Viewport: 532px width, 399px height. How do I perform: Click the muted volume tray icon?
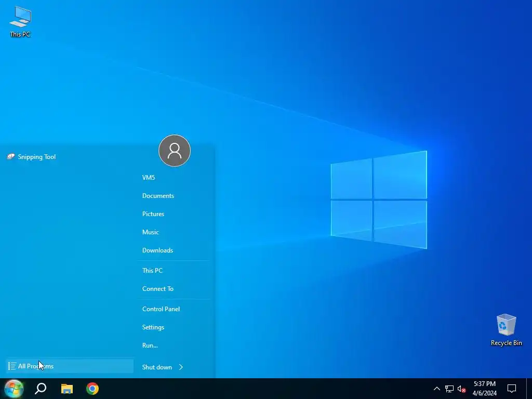(461, 389)
